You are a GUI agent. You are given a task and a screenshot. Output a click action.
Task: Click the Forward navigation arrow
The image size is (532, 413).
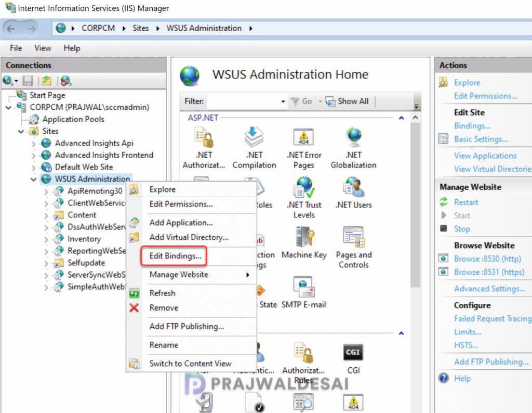pyautogui.click(x=31, y=29)
